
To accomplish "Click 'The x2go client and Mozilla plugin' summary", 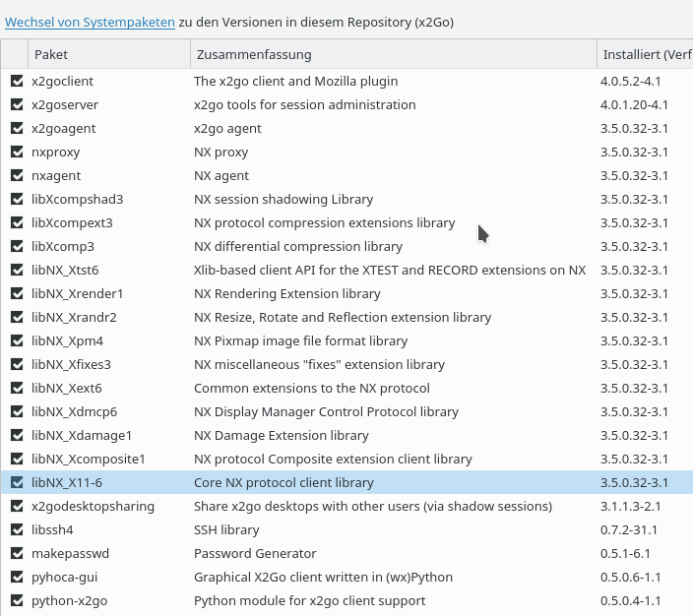I will [295, 82].
